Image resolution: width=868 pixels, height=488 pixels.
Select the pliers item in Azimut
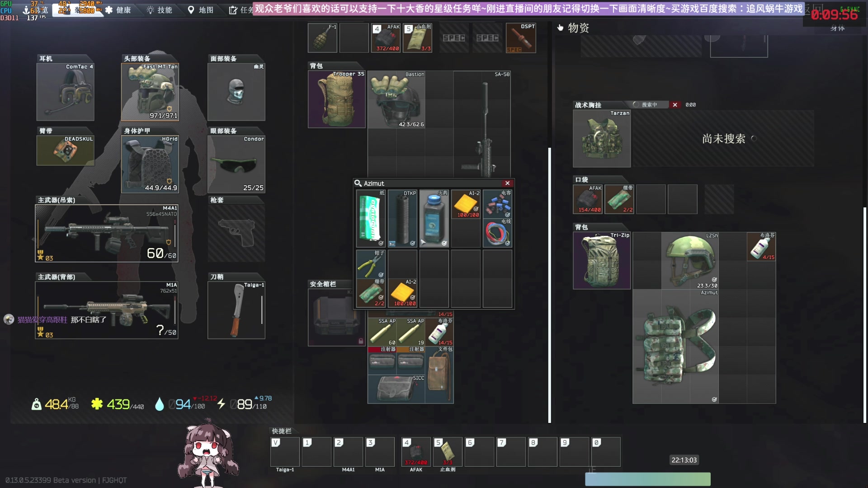pyautogui.click(x=371, y=264)
